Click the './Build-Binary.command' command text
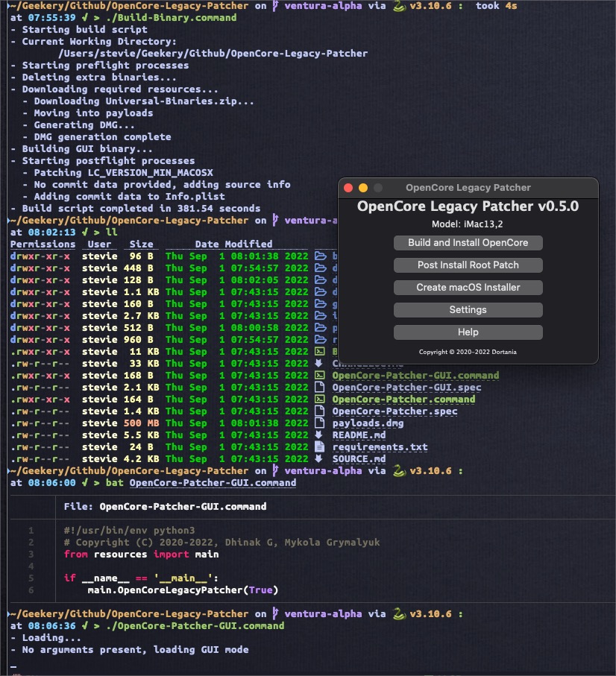This screenshot has width=616, height=676. (172, 18)
